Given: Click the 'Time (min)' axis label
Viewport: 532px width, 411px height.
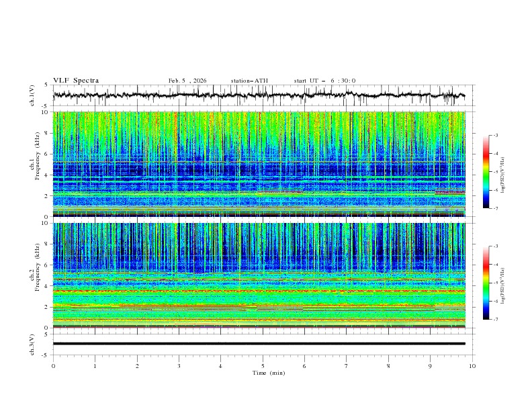Looking at the screenshot, I should click(269, 373).
